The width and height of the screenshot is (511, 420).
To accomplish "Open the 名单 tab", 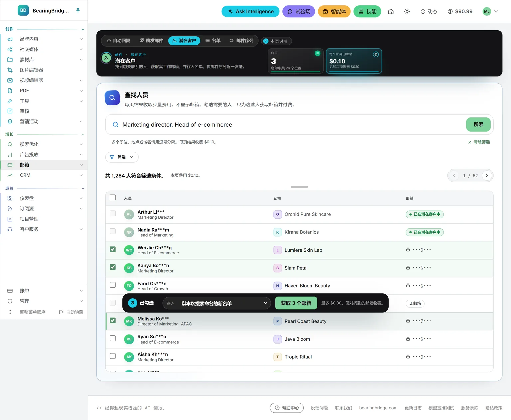I will coord(213,41).
